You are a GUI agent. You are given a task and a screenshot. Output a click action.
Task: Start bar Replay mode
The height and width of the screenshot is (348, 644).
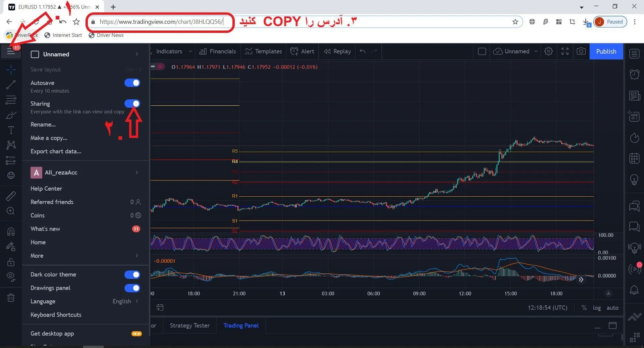[337, 51]
